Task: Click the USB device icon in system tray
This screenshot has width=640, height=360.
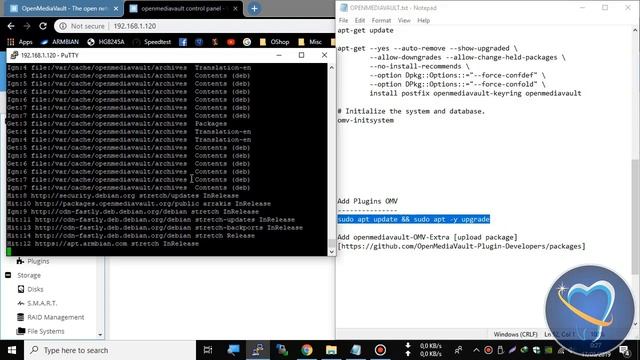Action: click(x=500, y=350)
